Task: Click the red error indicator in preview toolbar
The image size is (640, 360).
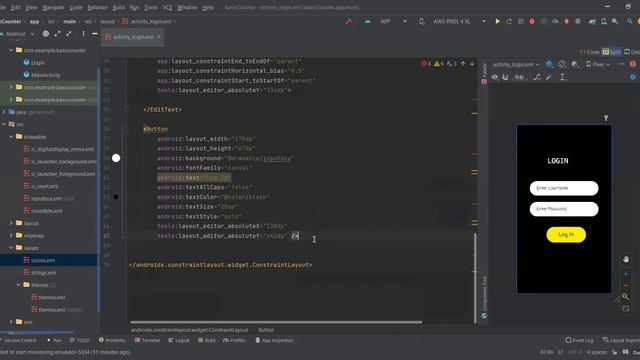Action: (633, 64)
